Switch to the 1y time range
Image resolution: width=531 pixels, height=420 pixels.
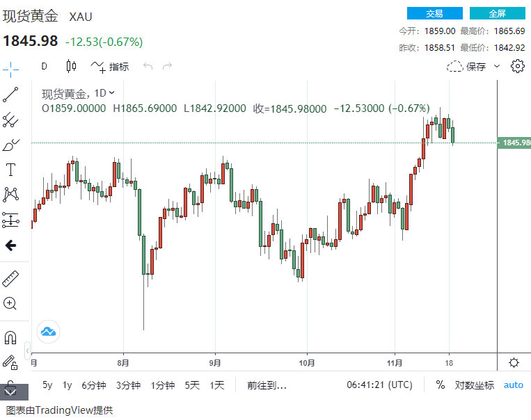coord(67,385)
